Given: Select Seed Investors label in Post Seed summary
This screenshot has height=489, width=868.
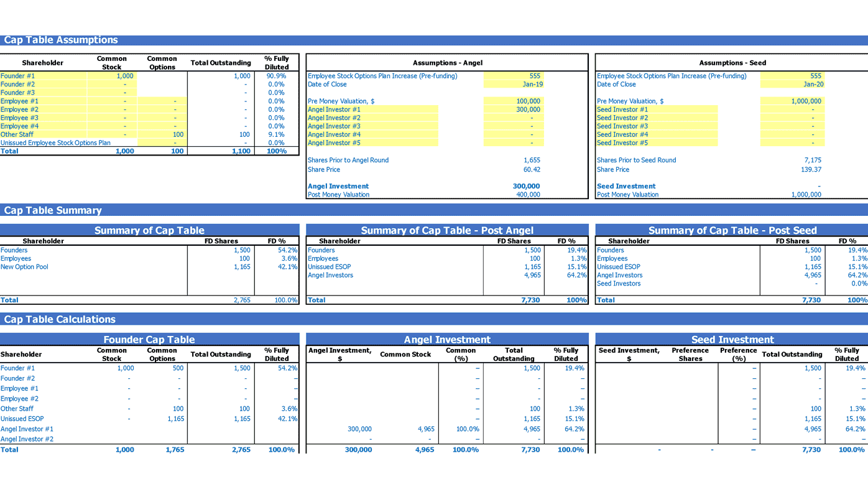Looking at the screenshot, I should (619, 283).
